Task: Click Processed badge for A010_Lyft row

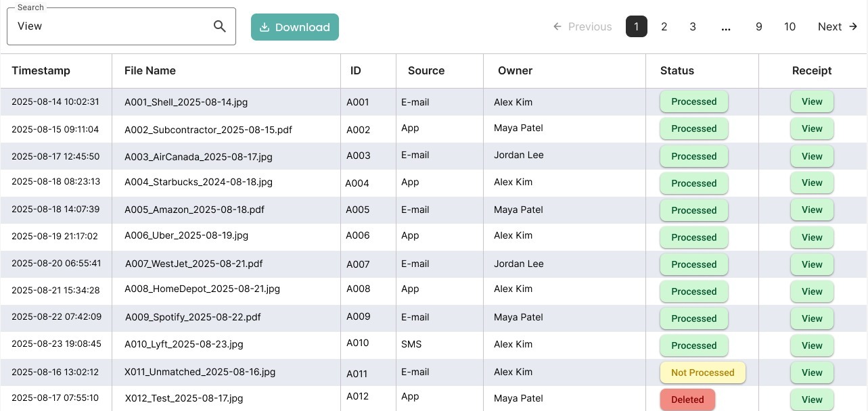Action: click(x=693, y=345)
